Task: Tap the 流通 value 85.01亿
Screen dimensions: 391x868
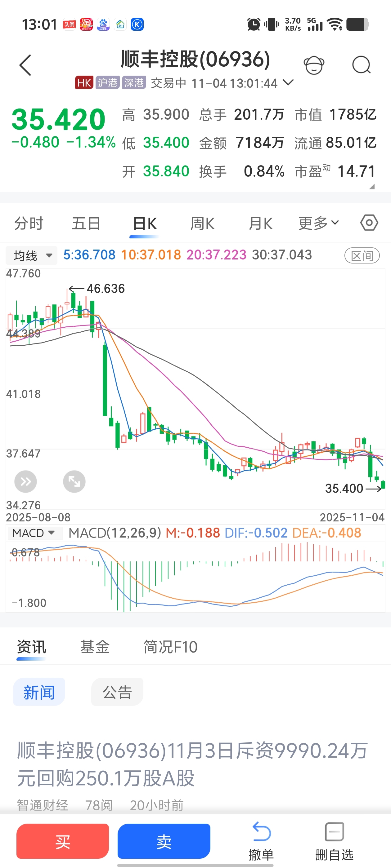Action: (351, 143)
